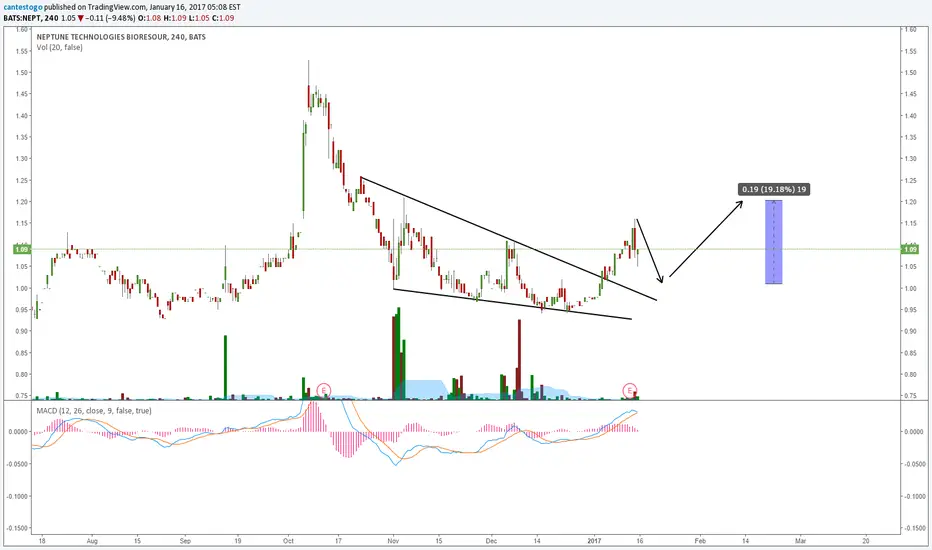Screen dimensions: 932x550
Task: Click the tall red volume bar in December
Action: (519, 359)
